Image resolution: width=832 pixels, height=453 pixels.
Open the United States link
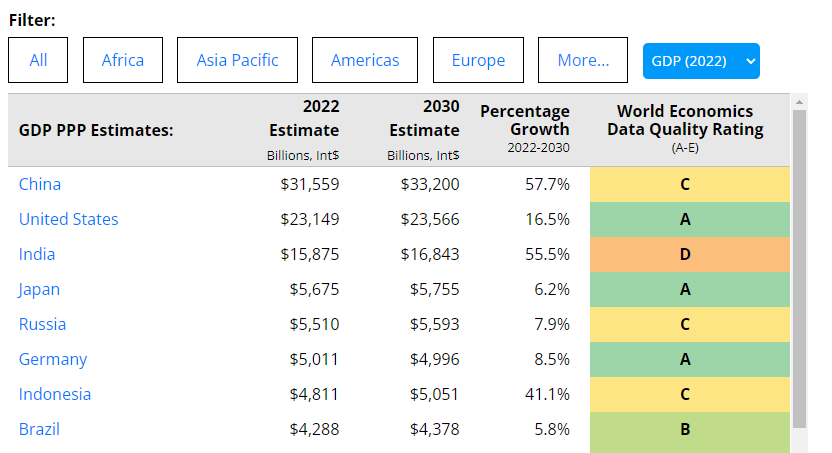(x=68, y=219)
